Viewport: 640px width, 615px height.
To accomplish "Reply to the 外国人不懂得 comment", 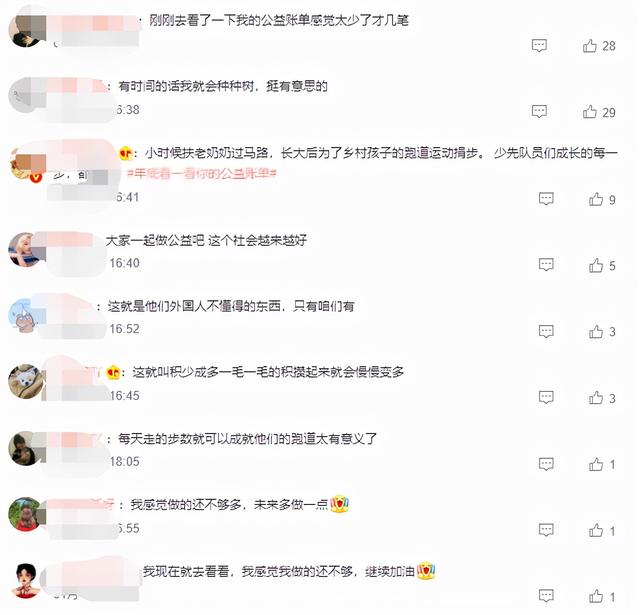I will (546, 331).
